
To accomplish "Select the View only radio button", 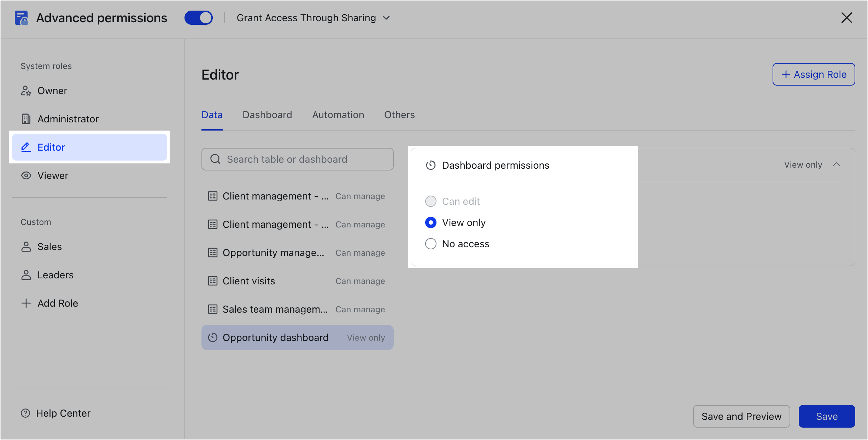I will pyautogui.click(x=430, y=222).
